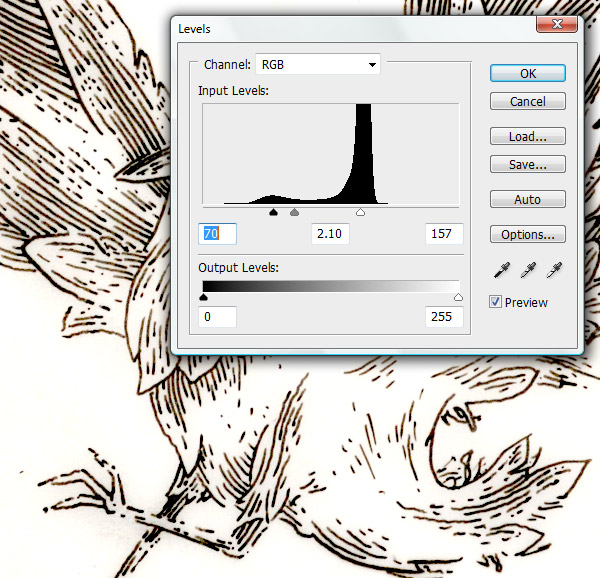Focus the input highlight field showing 157
Screen dimensions: 600x578
tap(444, 233)
